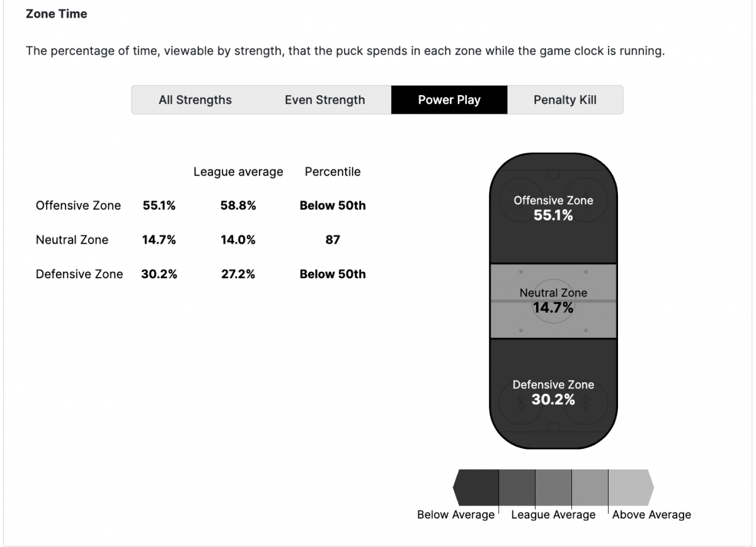Viewport: 756px width, 547px height.
Task: Click the second-lightest legend swatch
Action: pyautogui.click(x=590, y=487)
